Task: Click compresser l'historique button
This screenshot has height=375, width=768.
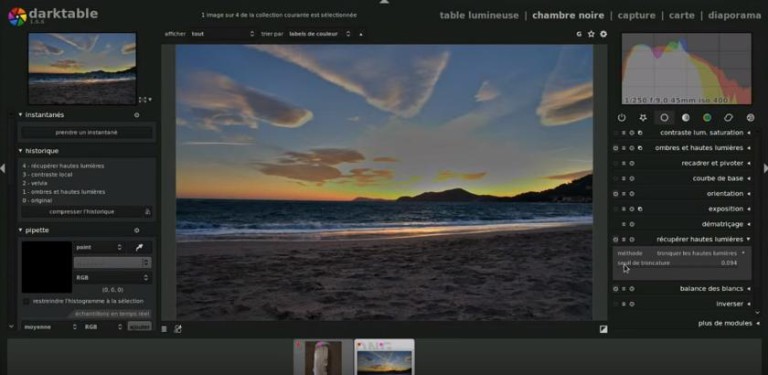Action: tap(82, 212)
